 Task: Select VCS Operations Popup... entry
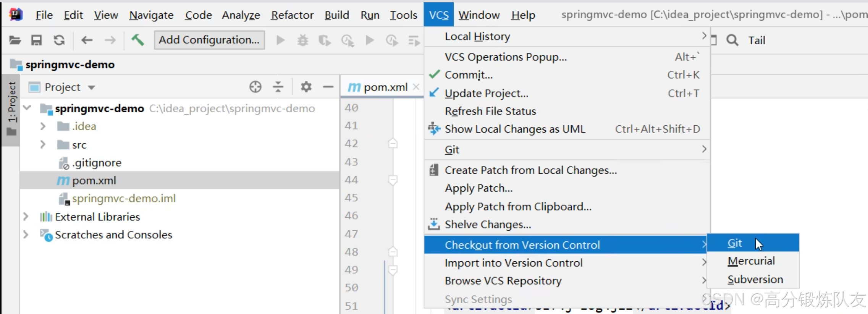pos(567,57)
